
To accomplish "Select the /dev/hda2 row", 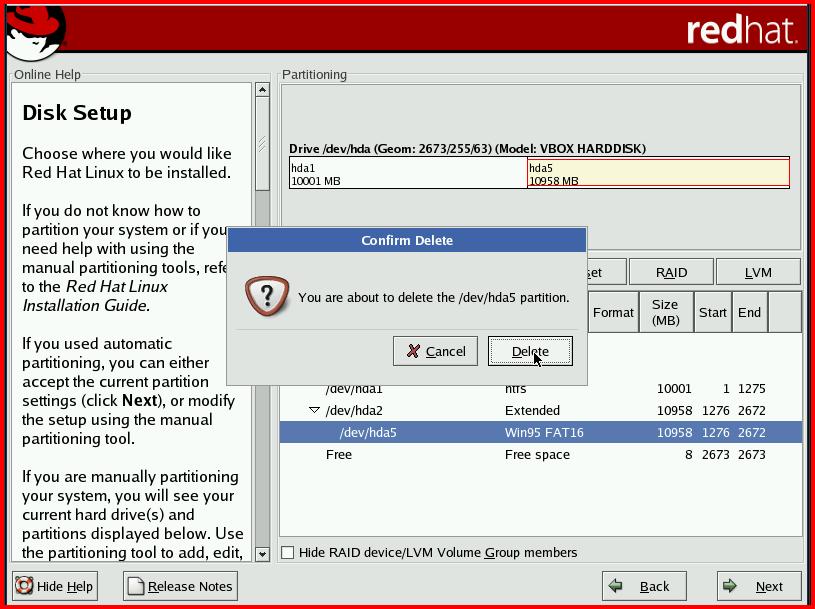I will coord(541,411).
